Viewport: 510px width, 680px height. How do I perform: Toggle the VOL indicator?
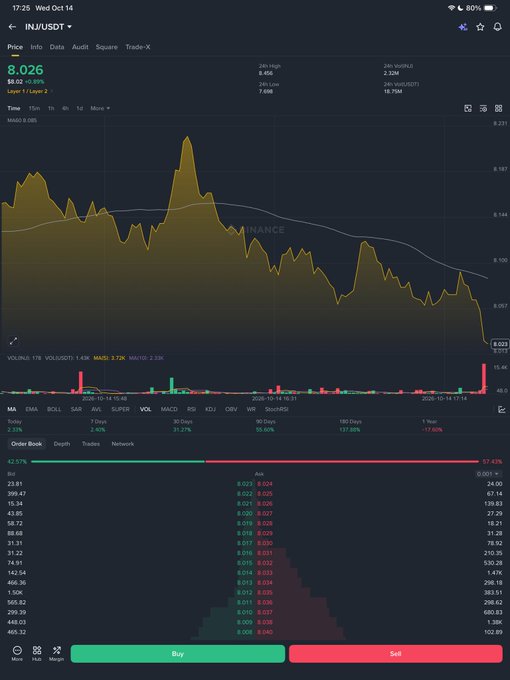pyautogui.click(x=146, y=409)
